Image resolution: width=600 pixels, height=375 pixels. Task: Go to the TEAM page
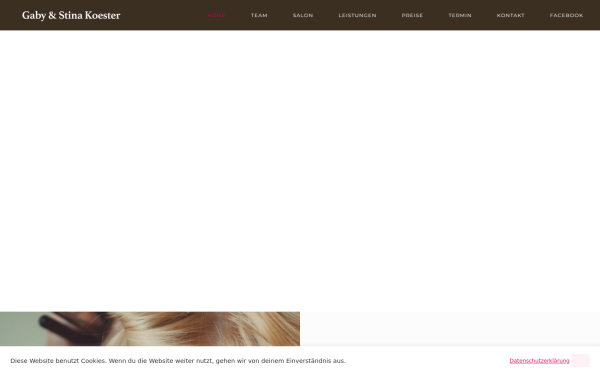point(259,15)
